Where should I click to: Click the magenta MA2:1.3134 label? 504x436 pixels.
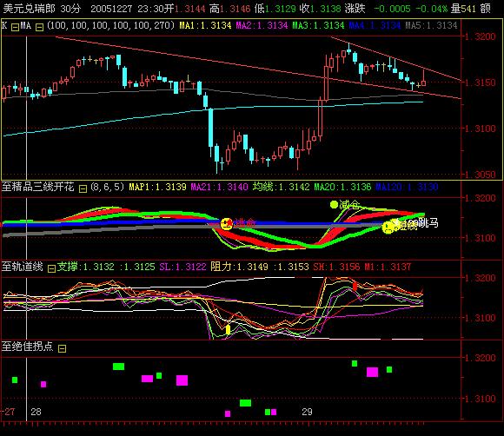click(262, 25)
